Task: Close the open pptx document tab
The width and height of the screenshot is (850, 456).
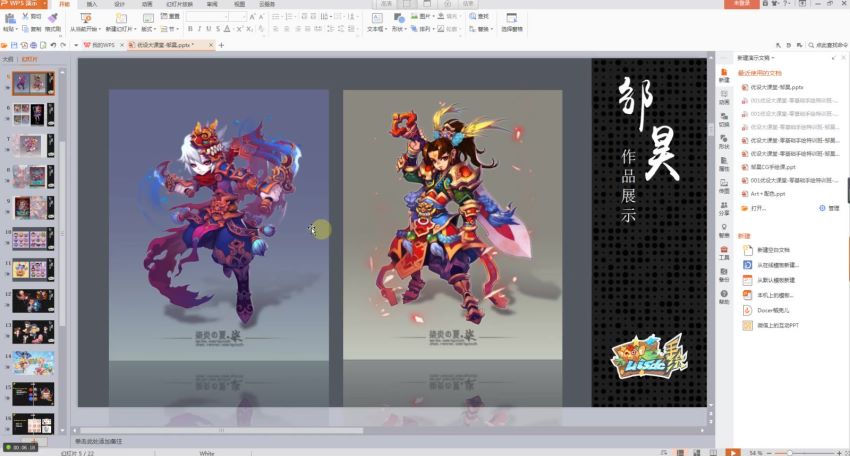Action: (x=211, y=45)
